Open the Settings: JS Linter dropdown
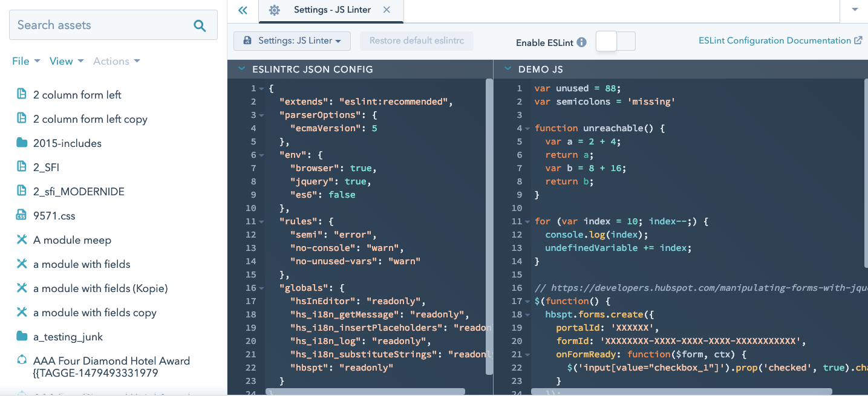The width and height of the screenshot is (868, 396). [x=292, y=41]
